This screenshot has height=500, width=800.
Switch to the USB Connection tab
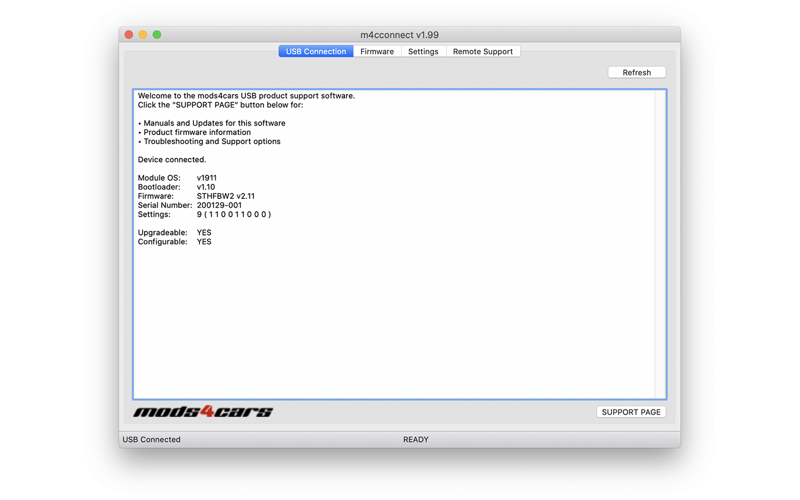point(316,52)
